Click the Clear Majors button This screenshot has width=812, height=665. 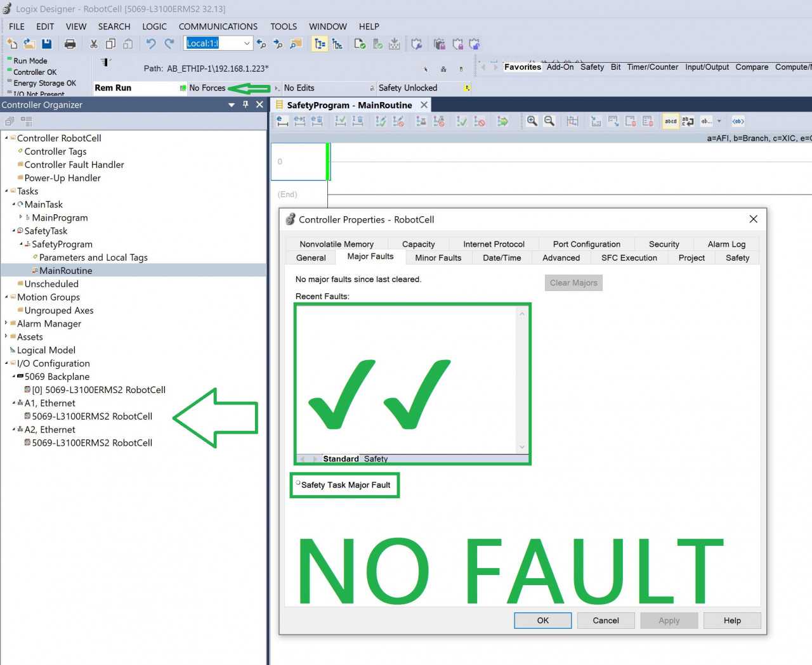[573, 283]
